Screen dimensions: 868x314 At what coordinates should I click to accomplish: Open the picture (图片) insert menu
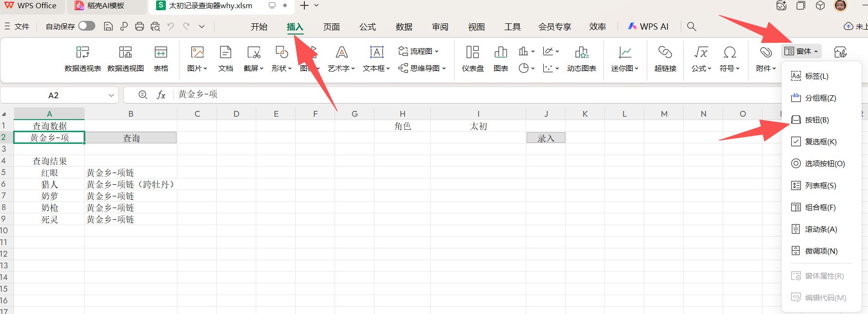[197, 58]
